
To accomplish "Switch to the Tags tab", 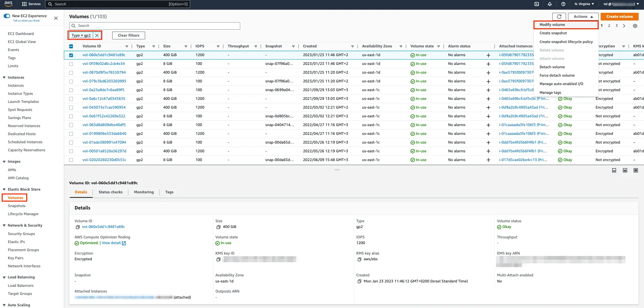I will [169, 192].
